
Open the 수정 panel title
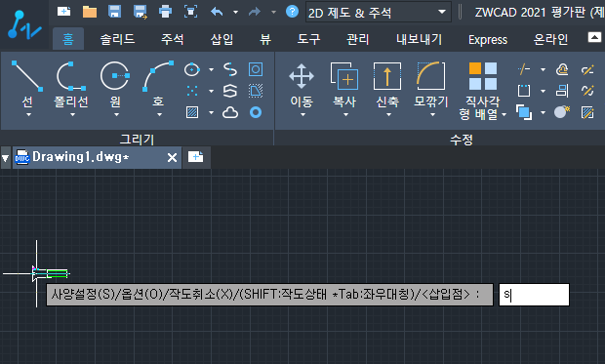462,140
